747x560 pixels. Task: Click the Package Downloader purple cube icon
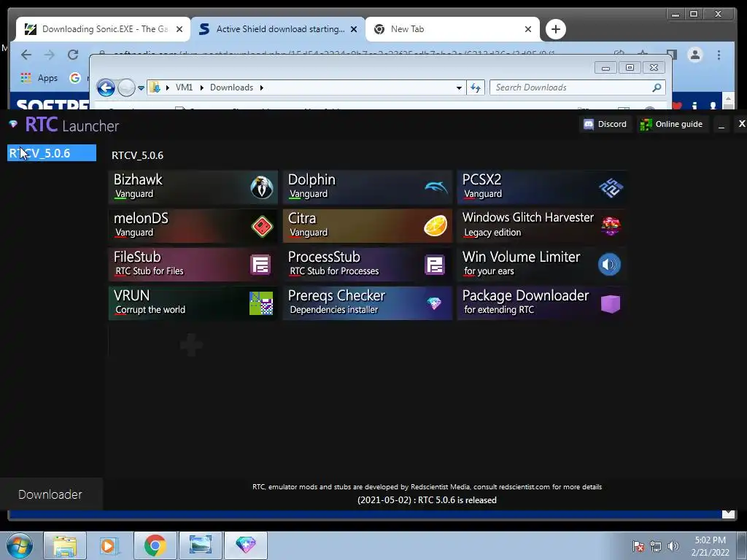click(611, 303)
